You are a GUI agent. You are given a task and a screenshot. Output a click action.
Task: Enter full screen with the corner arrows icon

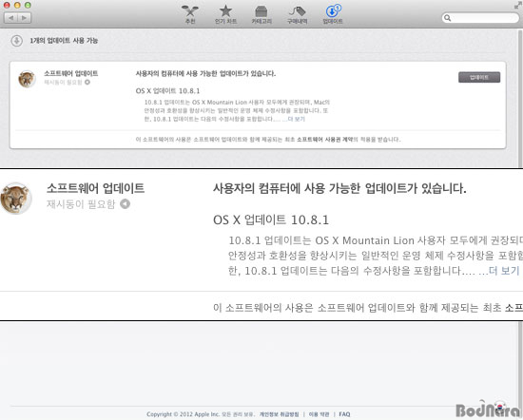pyautogui.click(x=518, y=5)
